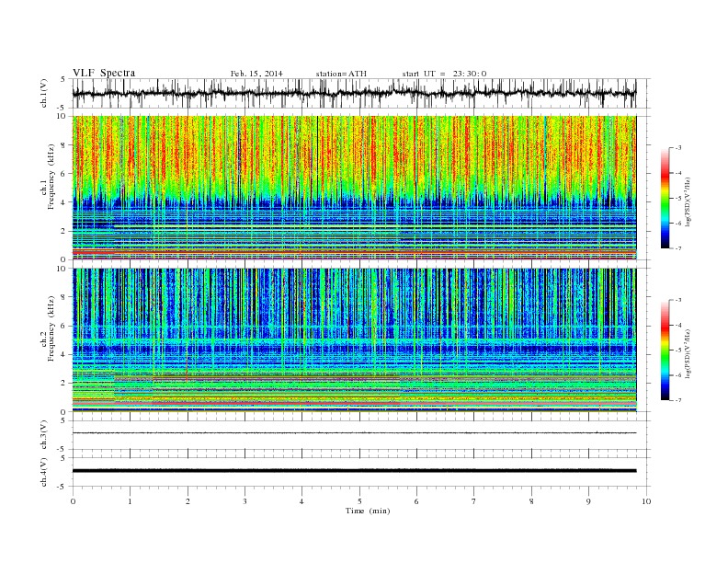Click the "7" tick on the Time axis
Screen dimensions: 728x563
point(474,501)
